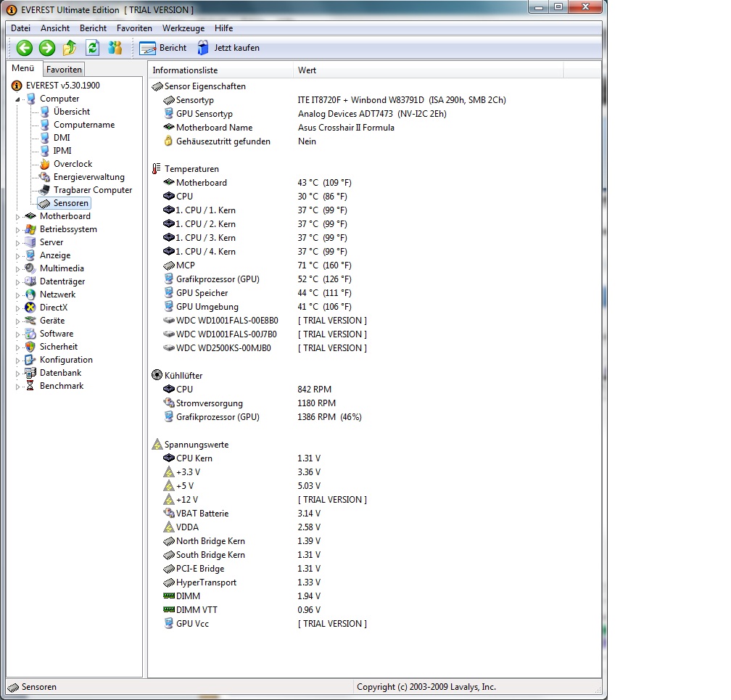
Task: Select the Computername item icon
Action: (45, 125)
